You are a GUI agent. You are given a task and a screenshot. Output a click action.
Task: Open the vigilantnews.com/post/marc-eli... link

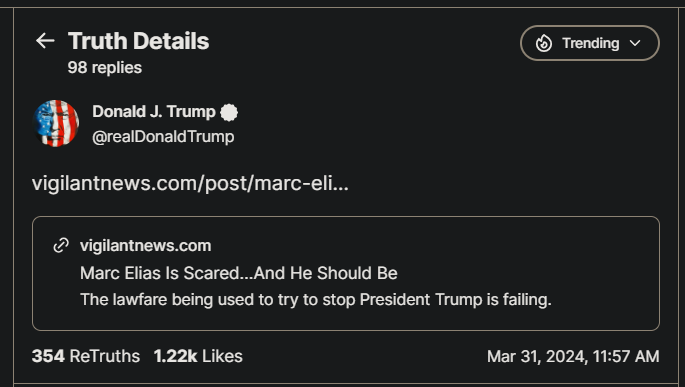tap(190, 183)
